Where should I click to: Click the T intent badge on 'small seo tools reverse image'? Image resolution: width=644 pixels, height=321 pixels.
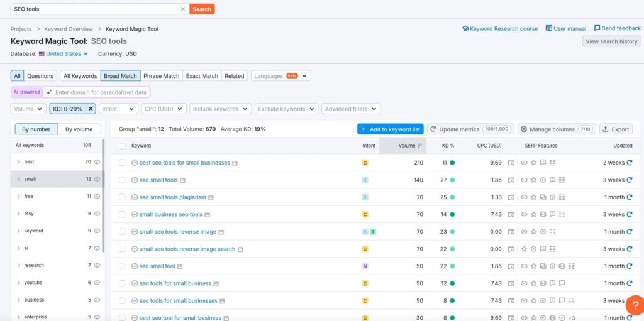[x=373, y=232]
